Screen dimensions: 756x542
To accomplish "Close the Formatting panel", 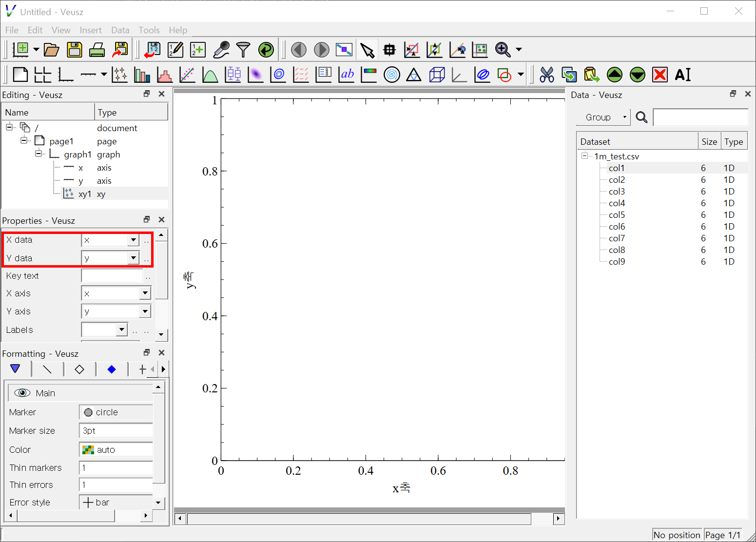I will click(x=162, y=352).
